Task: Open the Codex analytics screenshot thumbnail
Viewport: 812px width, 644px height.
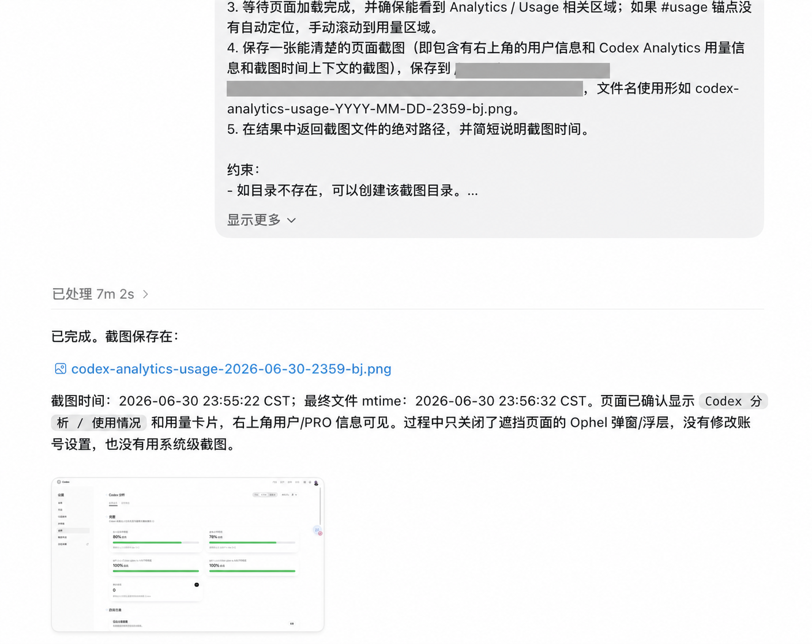Action: point(187,555)
